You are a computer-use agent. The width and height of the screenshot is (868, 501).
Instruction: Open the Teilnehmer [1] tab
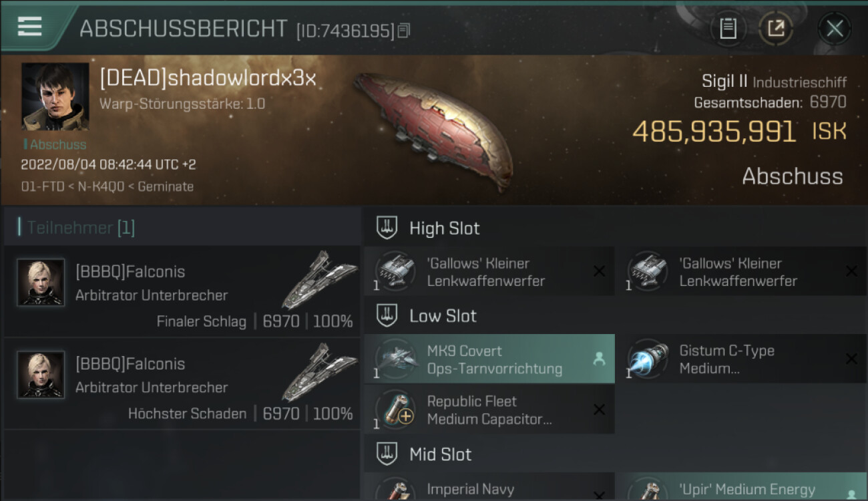tap(81, 228)
